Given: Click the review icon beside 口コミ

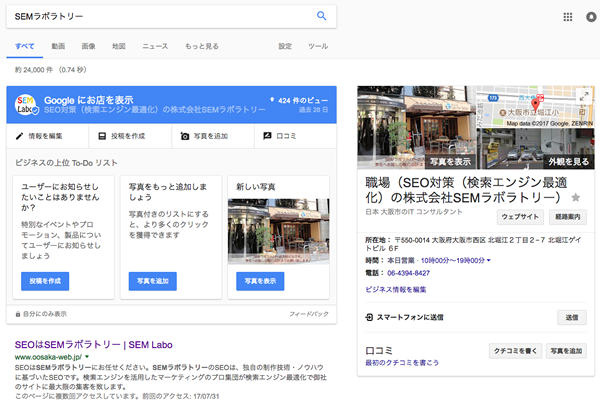Looking at the screenshot, I should click(x=267, y=136).
